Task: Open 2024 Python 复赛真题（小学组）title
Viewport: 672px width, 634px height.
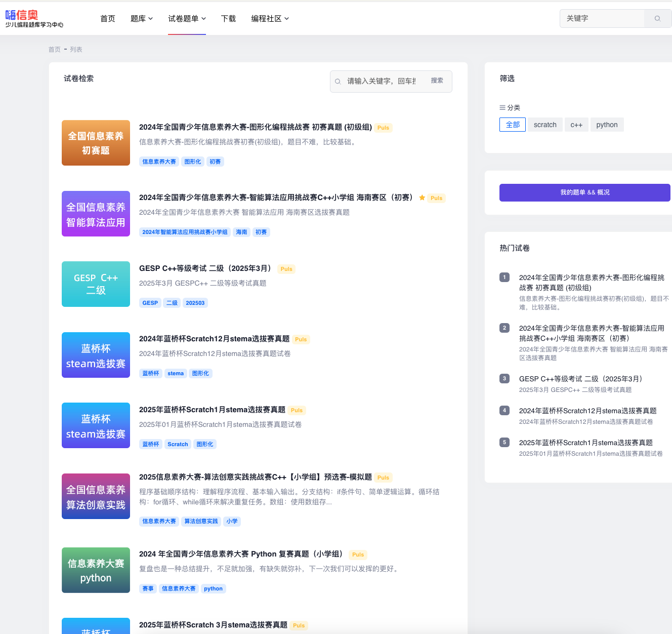Action: 243,554
